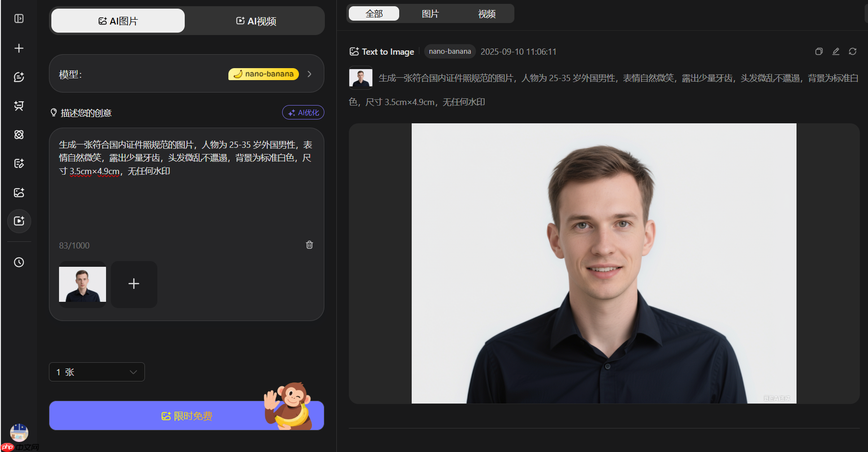Open the history clock icon
The height and width of the screenshot is (452, 868).
[x=19, y=262]
